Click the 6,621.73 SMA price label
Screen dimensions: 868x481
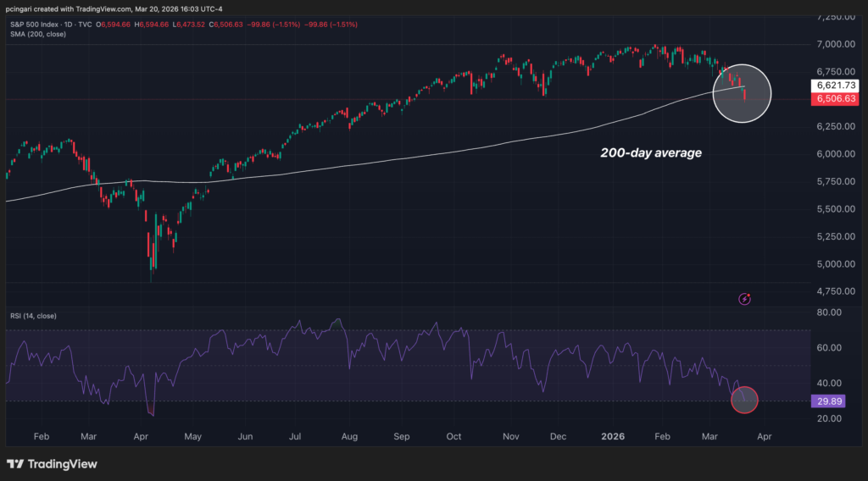tap(837, 86)
